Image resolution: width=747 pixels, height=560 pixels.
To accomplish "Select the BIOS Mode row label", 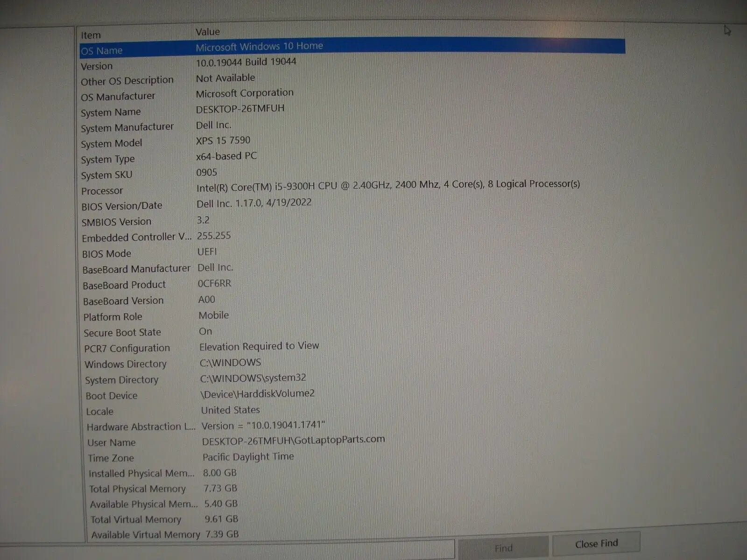I will pyautogui.click(x=106, y=254).
